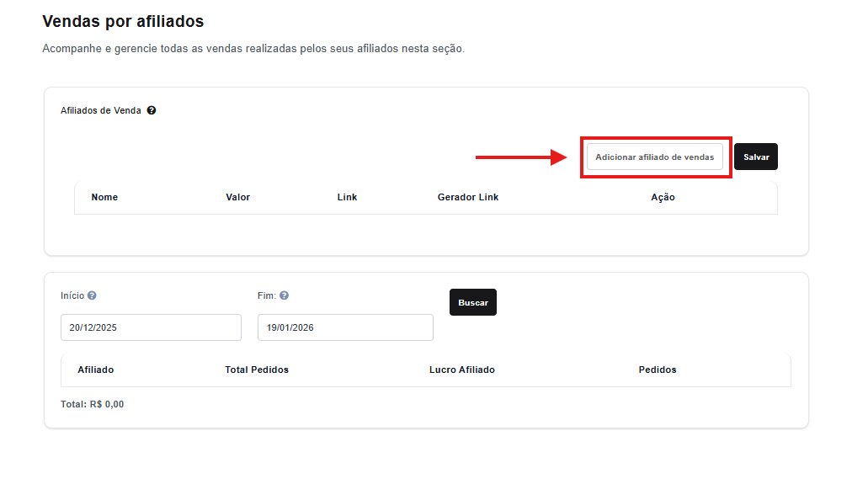Screen dimensions: 868x484
Task: Select the Ação column header
Action: (x=663, y=197)
